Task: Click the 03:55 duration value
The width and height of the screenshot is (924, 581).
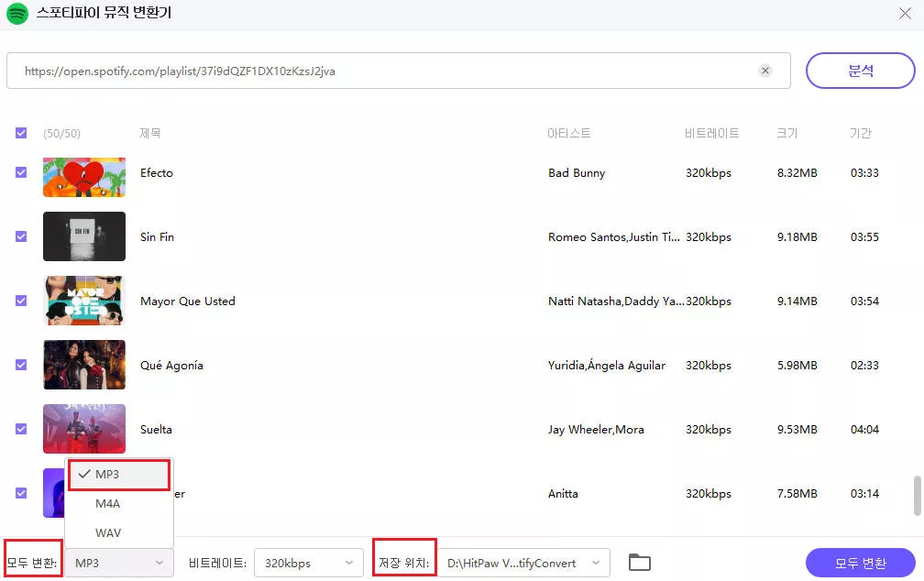Action: 864,236
